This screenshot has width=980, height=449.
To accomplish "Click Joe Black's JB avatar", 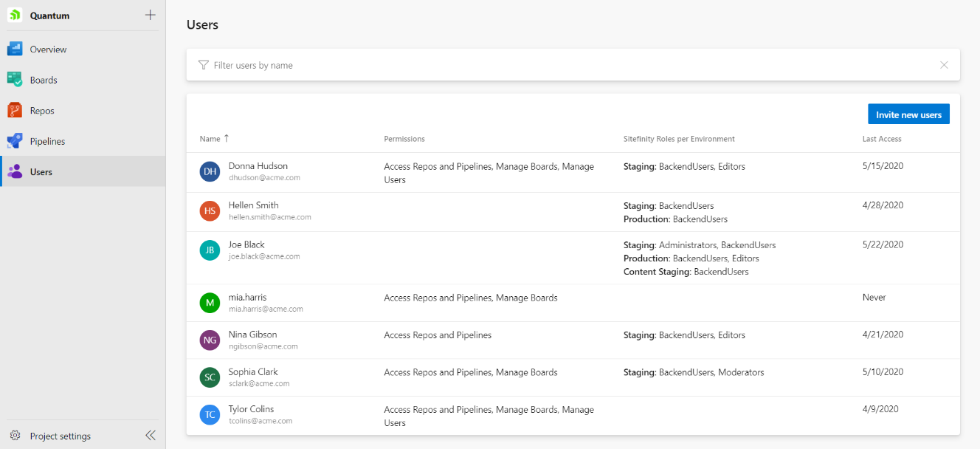I will pyautogui.click(x=210, y=250).
